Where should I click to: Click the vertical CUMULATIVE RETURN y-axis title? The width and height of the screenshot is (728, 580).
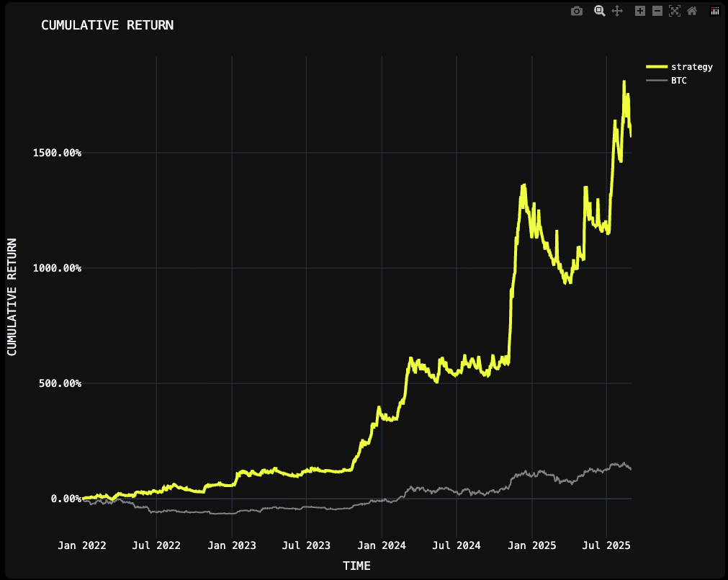pyautogui.click(x=12, y=297)
